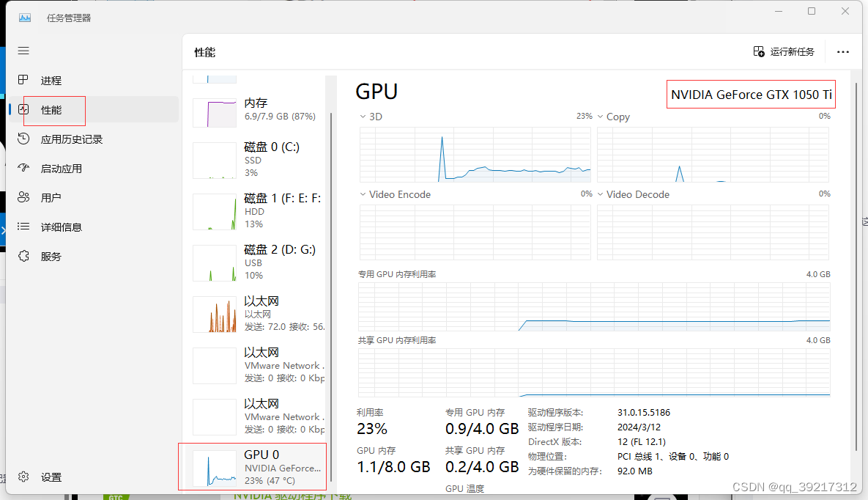Click the 共享 GPU 内存利用率 graph

pyautogui.click(x=594, y=372)
